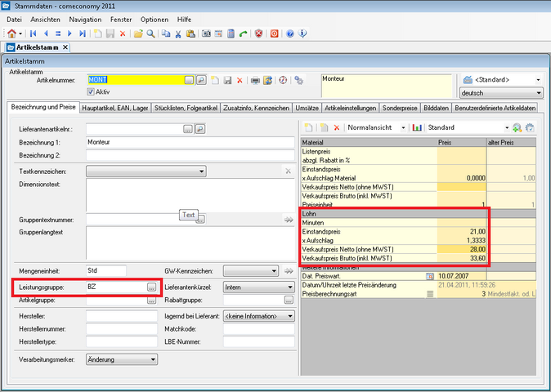Click the open folder icon in main toolbar
The height and width of the screenshot is (392, 551).
click(x=138, y=33)
